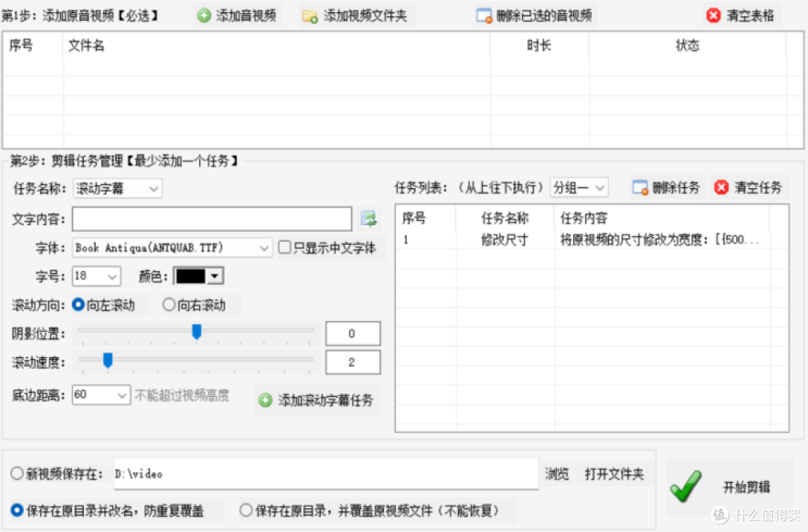
Task: Click the 任务名称 header in the task list
Action: tap(505, 218)
